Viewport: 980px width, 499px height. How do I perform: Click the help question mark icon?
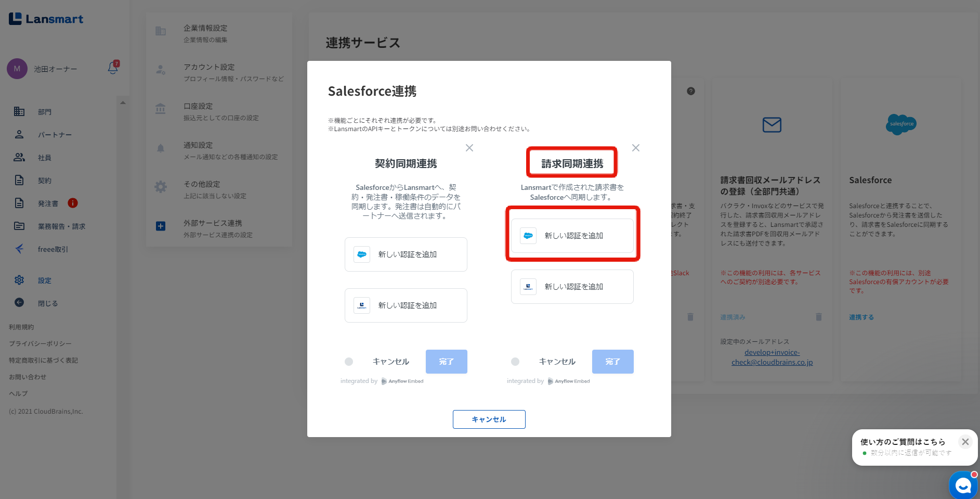pos(690,91)
